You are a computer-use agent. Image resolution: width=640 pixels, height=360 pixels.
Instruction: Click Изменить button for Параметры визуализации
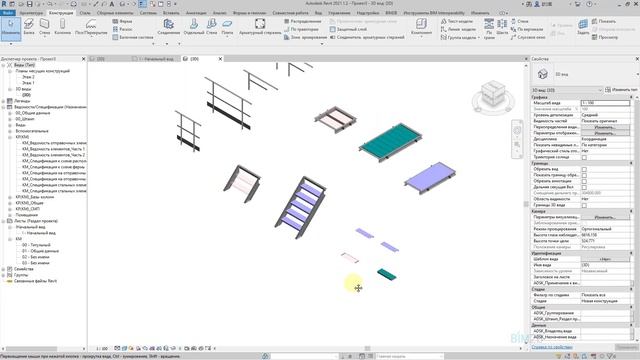[605, 217]
